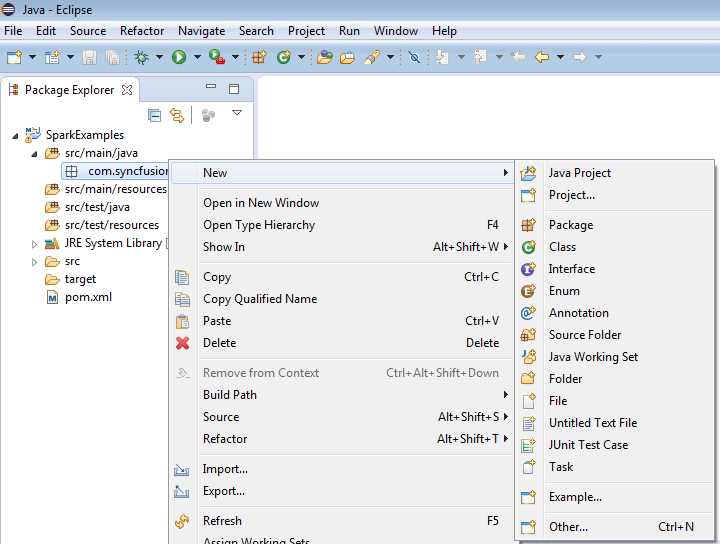Open the File menu

[13, 31]
